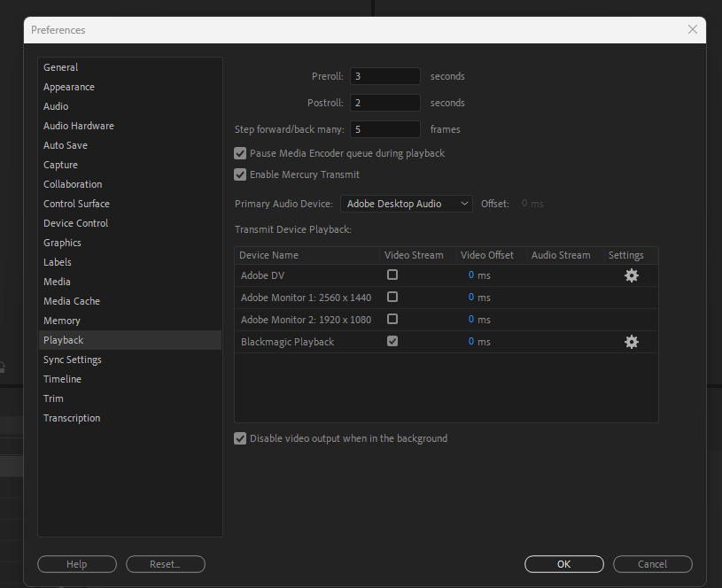722x588 pixels.
Task: Confirm preferences with OK
Action: point(563,564)
